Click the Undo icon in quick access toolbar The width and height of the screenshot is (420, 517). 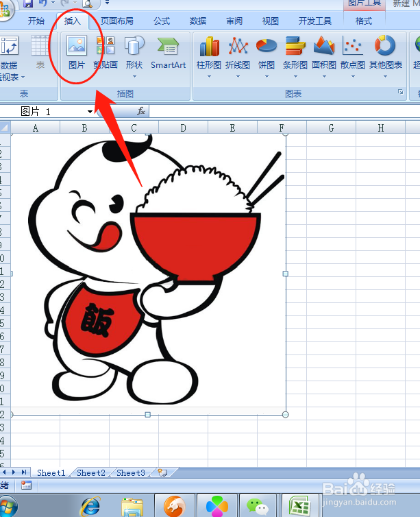tap(43, 3)
